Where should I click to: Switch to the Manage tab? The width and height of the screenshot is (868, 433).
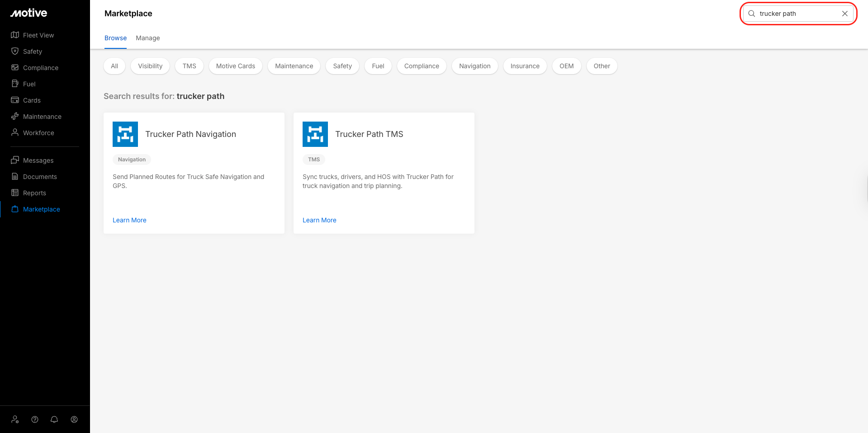point(147,38)
